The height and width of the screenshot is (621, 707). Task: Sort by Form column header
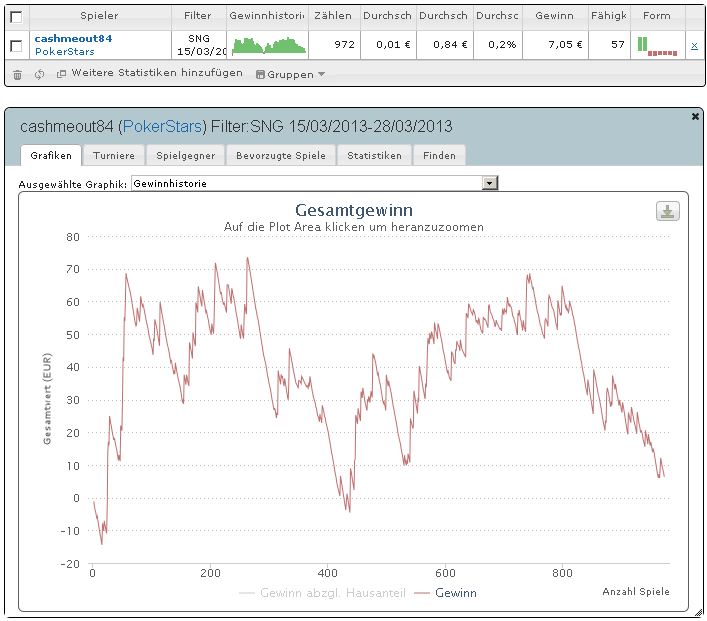point(657,16)
